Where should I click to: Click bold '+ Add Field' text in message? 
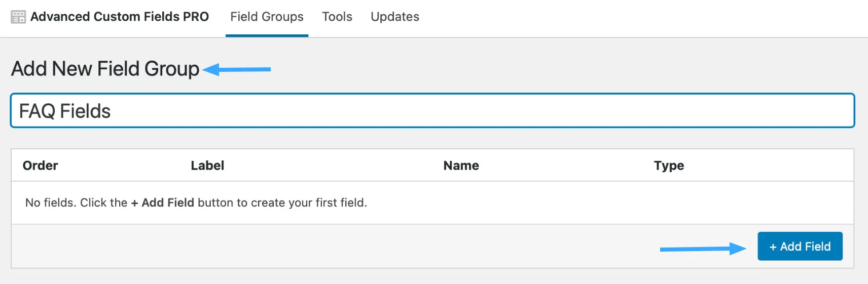click(x=163, y=202)
